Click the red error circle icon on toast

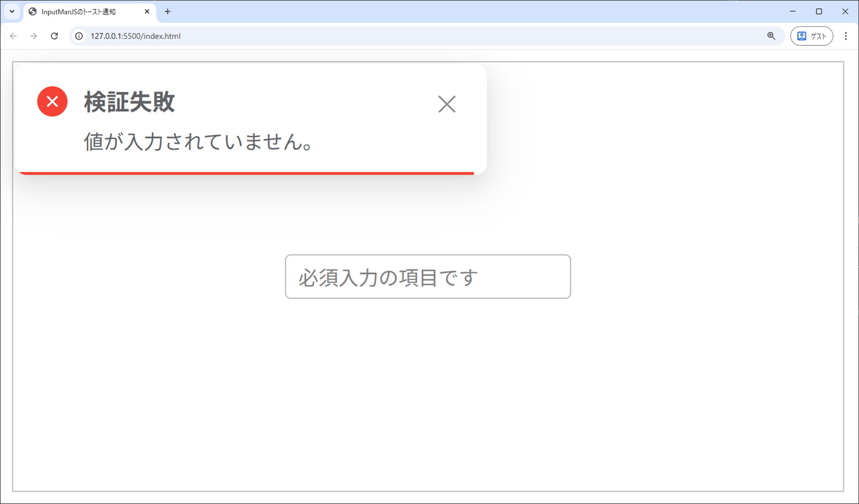click(x=52, y=102)
